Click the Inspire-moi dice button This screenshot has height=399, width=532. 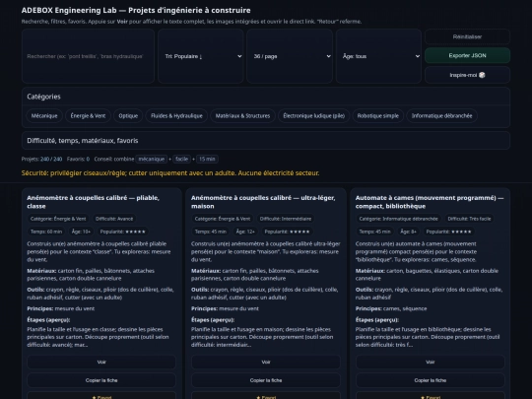467,75
